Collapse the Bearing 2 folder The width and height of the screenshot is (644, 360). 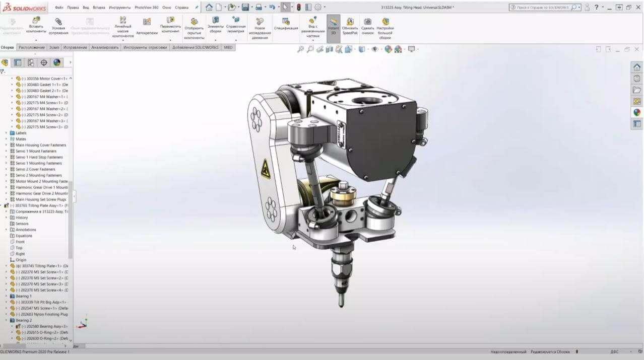pos(7,320)
